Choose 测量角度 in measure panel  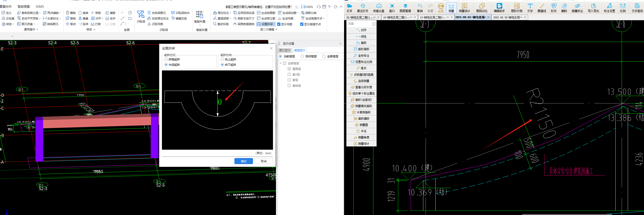[361, 138]
